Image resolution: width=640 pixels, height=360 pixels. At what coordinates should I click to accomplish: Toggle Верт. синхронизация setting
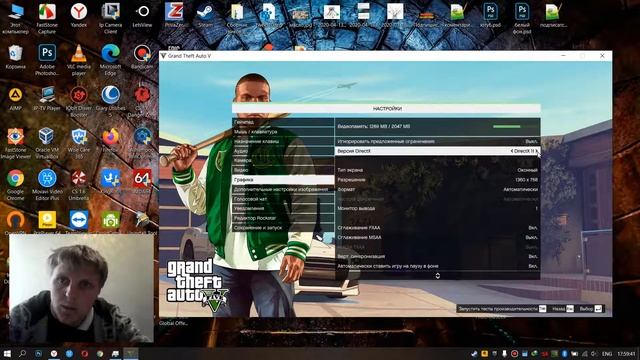tap(437, 256)
